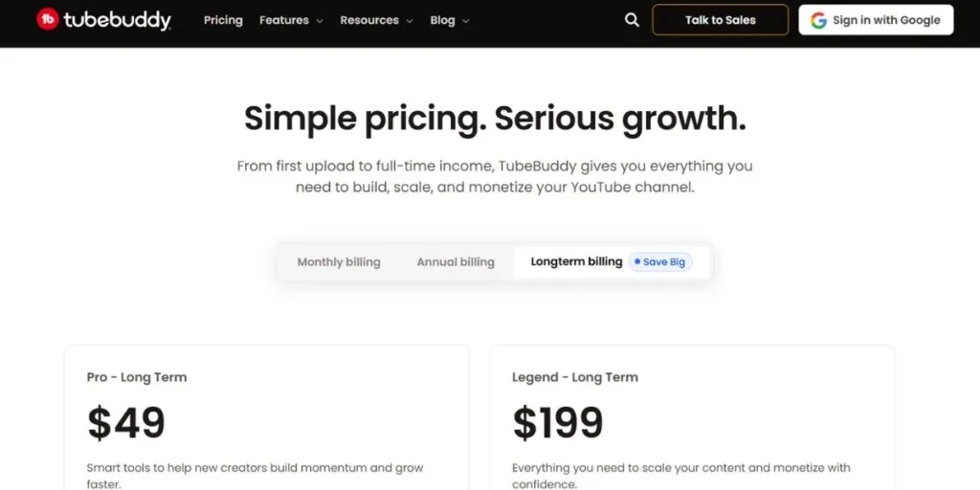Screen dimensions: 980x490
Task: Expand the Features dropdown chevron
Action: pyautogui.click(x=320, y=21)
